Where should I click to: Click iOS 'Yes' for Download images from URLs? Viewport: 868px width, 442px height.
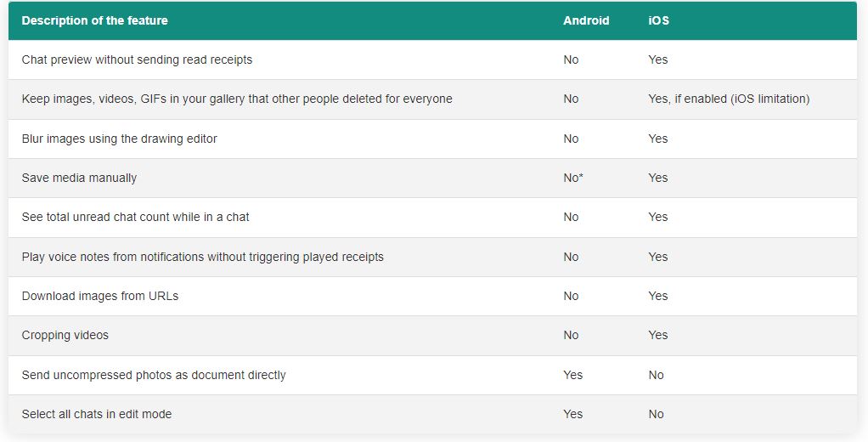coord(658,296)
